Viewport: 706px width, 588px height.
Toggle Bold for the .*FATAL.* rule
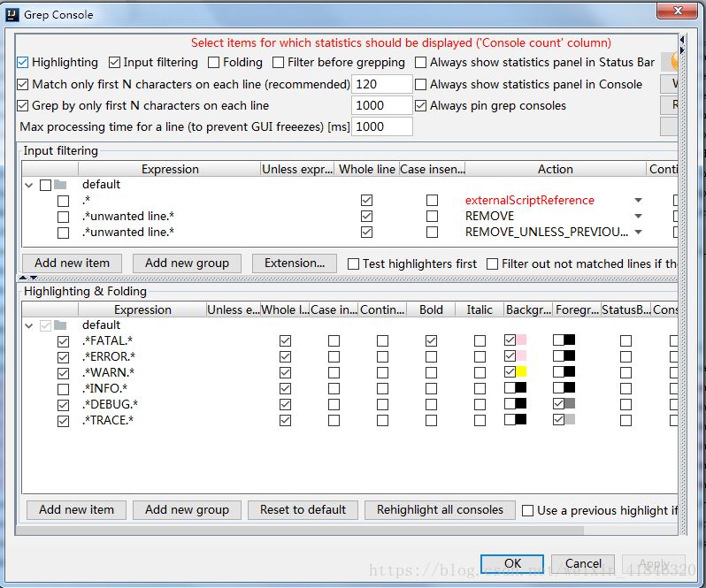431,340
